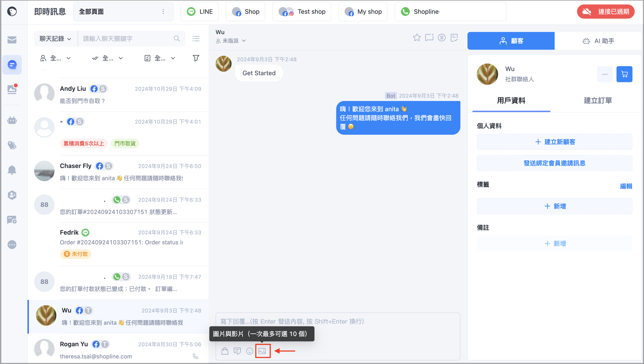This screenshot has height=364, width=644.
Task: Open the chat settings sidebar icon
Action: click(x=12, y=220)
